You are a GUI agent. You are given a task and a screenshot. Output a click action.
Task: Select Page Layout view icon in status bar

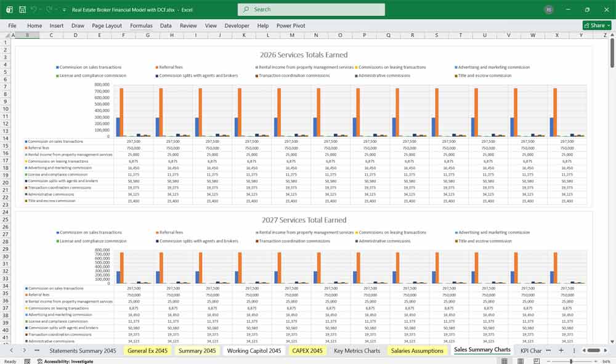[x=521, y=360]
